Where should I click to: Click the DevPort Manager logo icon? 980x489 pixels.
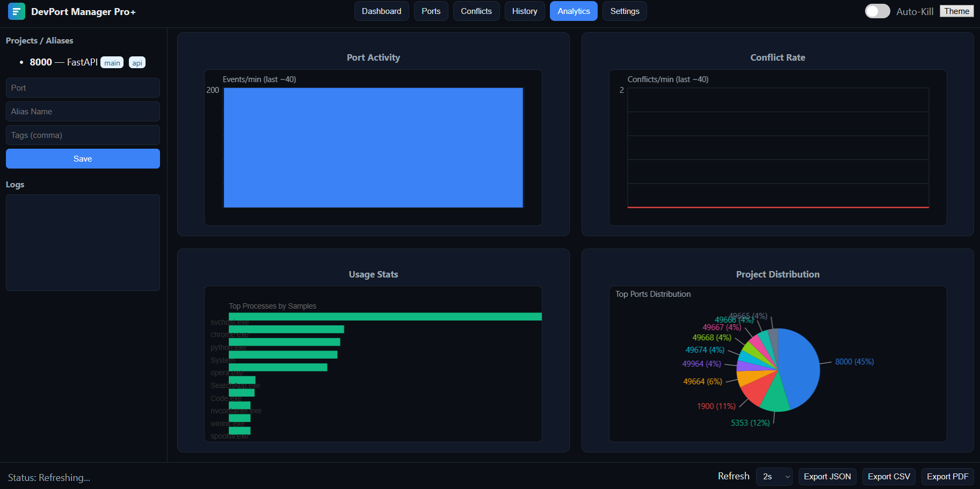point(17,11)
